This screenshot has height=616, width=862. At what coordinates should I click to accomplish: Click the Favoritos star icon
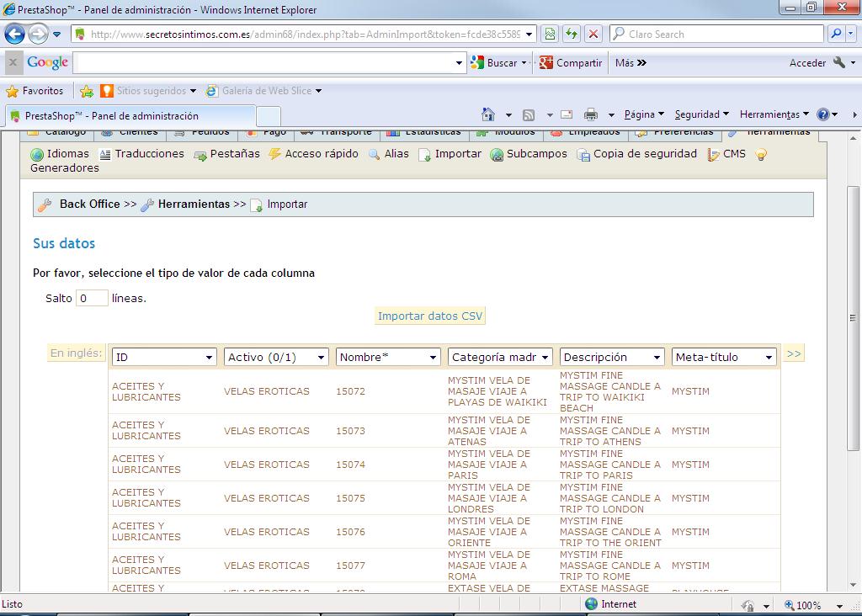tap(12, 91)
